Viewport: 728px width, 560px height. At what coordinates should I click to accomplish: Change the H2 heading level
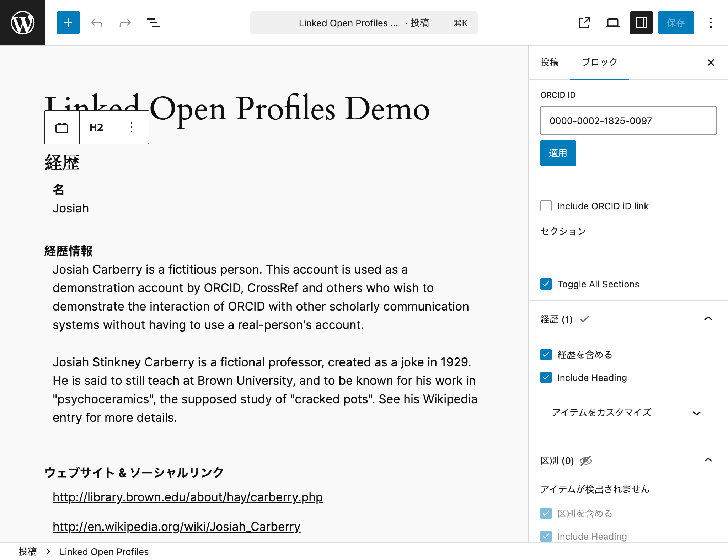[x=97, y=127]
